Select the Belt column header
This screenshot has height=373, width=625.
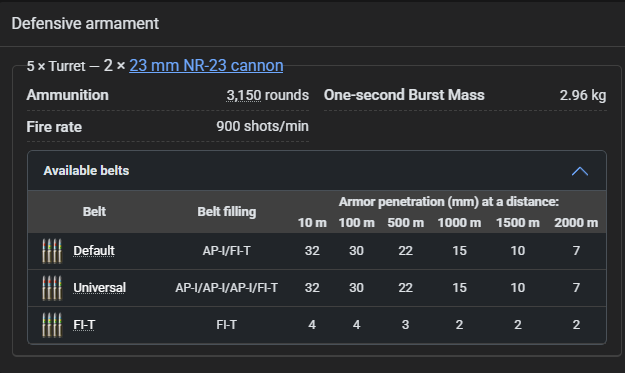coord(94,211)
